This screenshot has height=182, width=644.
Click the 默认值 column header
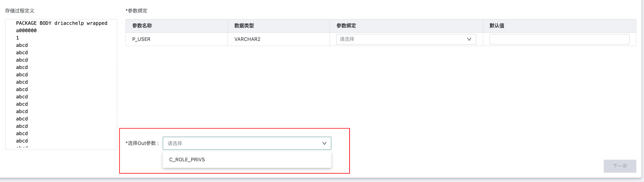497,26
